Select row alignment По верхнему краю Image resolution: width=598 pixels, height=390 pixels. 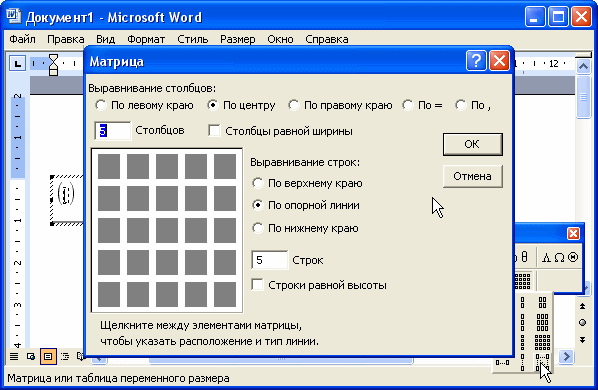[x=307, y=183]
